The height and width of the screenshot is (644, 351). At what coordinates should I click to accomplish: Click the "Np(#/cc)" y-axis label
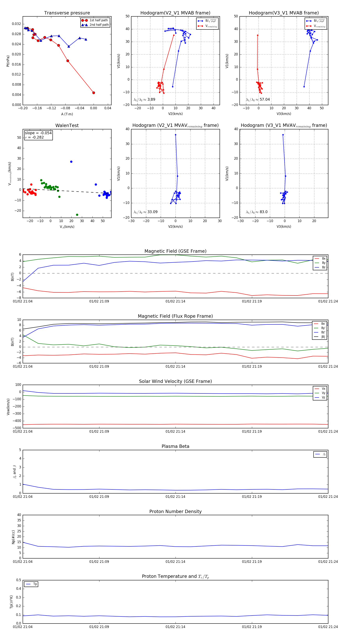coord(13,537)
